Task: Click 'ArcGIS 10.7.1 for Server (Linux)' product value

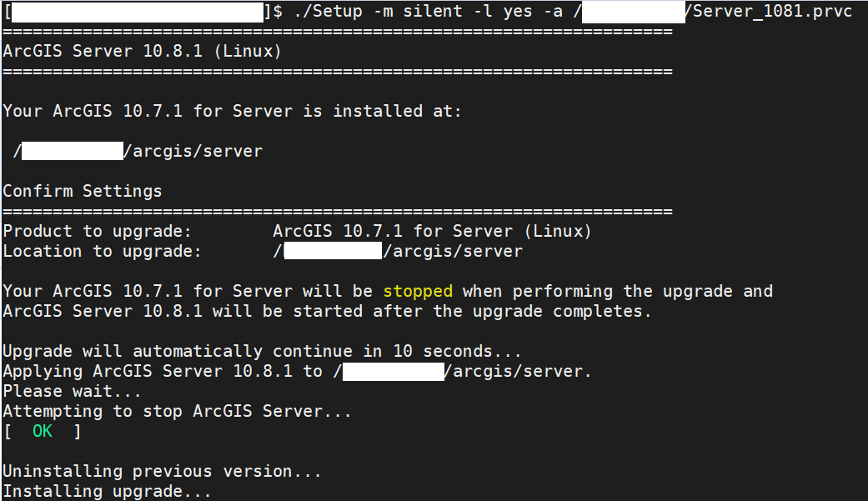Action: tap(432, 232)
